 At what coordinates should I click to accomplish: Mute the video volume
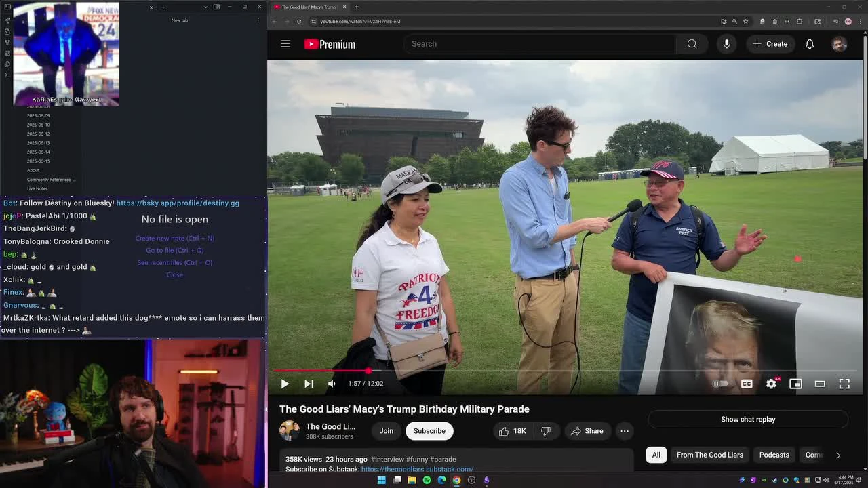[x=332, y=384]
